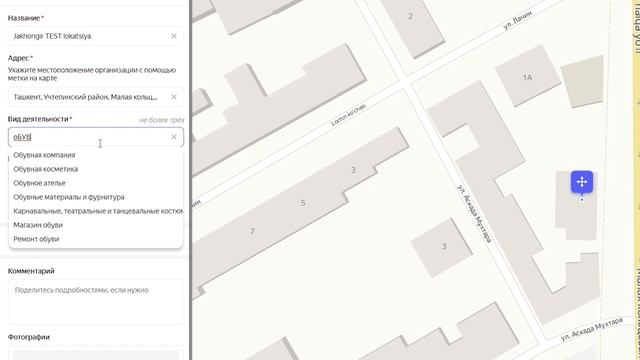Clear the Вид деятельности search text

(174, 137)
